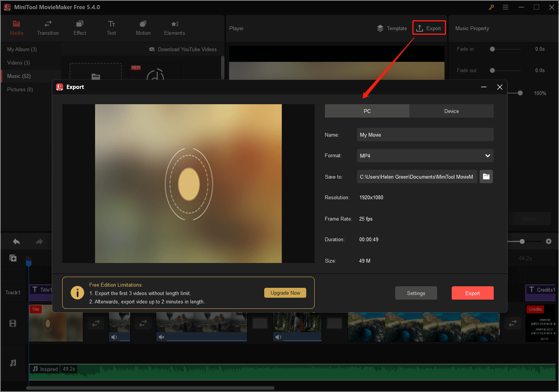Toggle speaker icon on first balloon clip
Screen dimensions: 559x392
click(x=114, y=337)
